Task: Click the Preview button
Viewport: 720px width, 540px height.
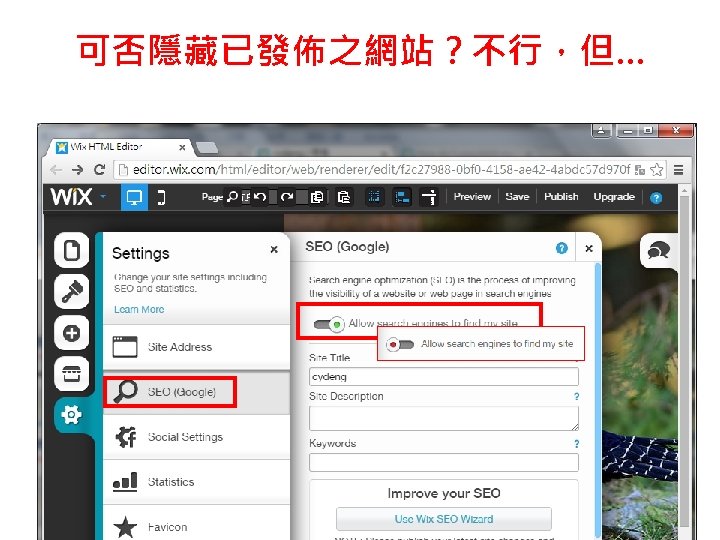Action: tap(472, 197)
